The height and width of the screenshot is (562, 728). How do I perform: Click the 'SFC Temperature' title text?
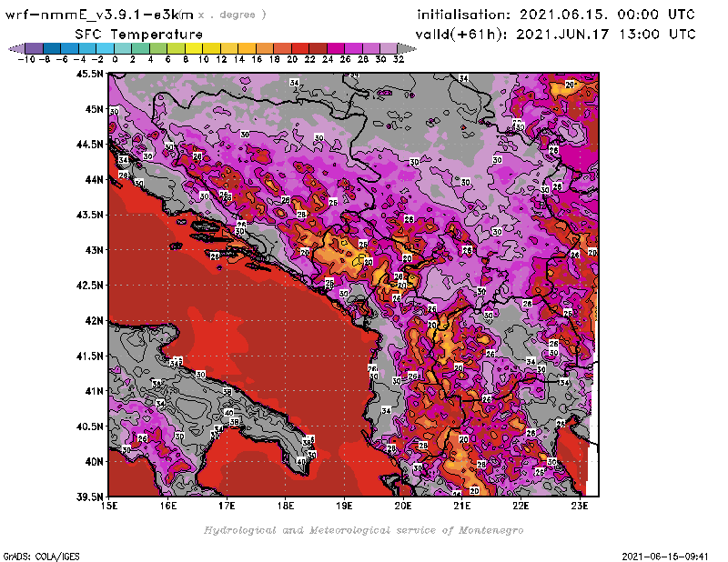coord(139,35)
